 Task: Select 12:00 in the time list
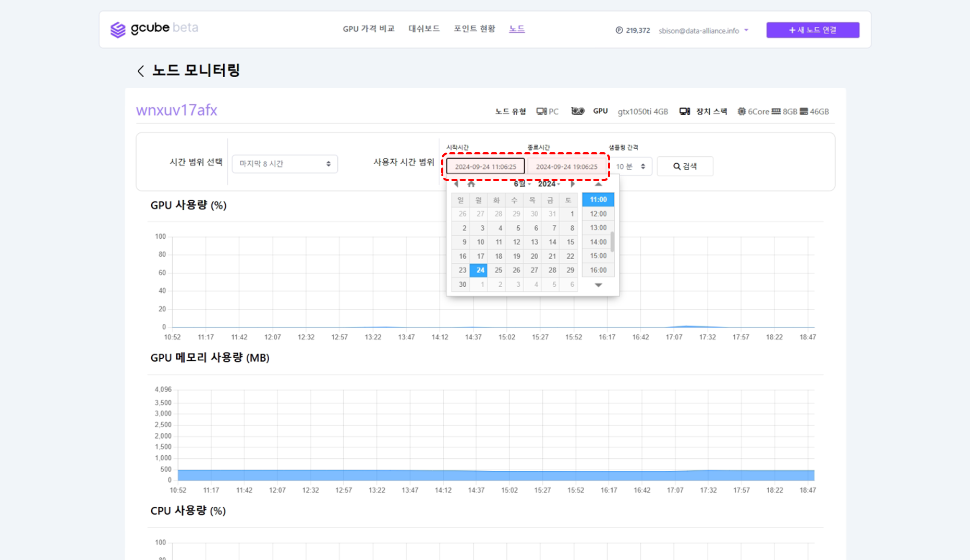point(598,214)
